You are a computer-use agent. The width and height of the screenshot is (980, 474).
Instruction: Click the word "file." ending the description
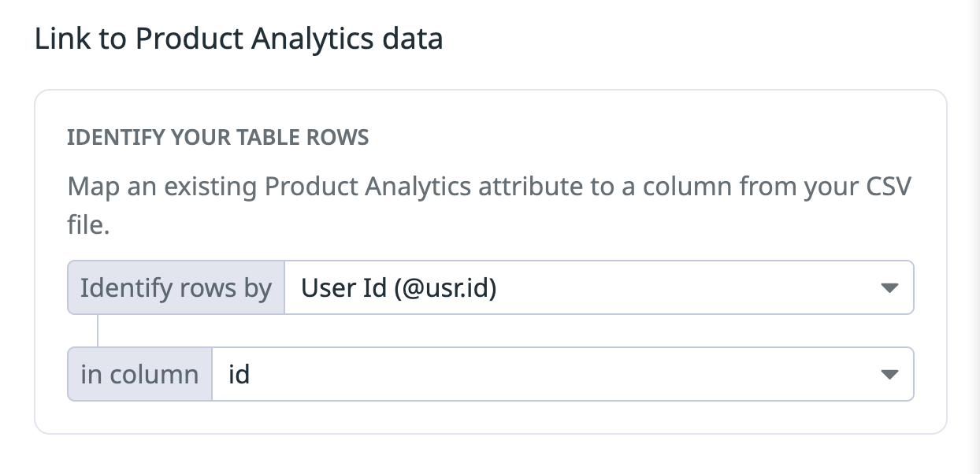coord(87,226)
